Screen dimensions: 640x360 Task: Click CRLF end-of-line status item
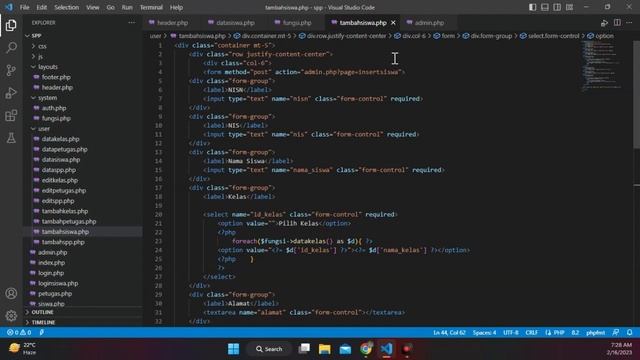point(531,332)
